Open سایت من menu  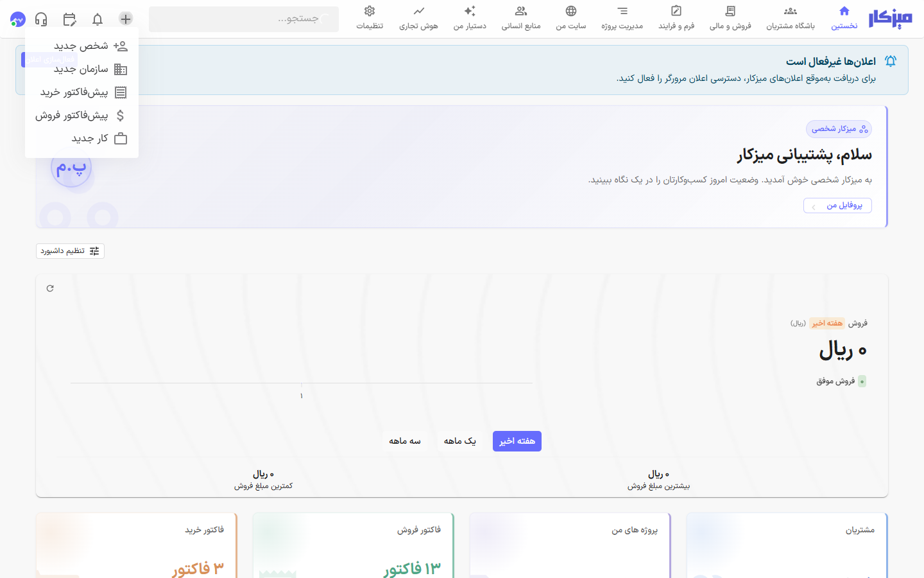571,19
